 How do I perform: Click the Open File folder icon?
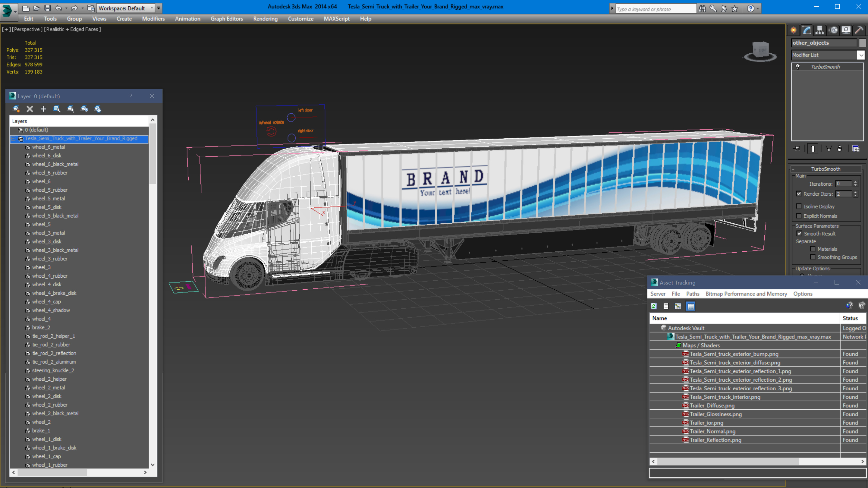pyautogui.click(x=37, y=8)
